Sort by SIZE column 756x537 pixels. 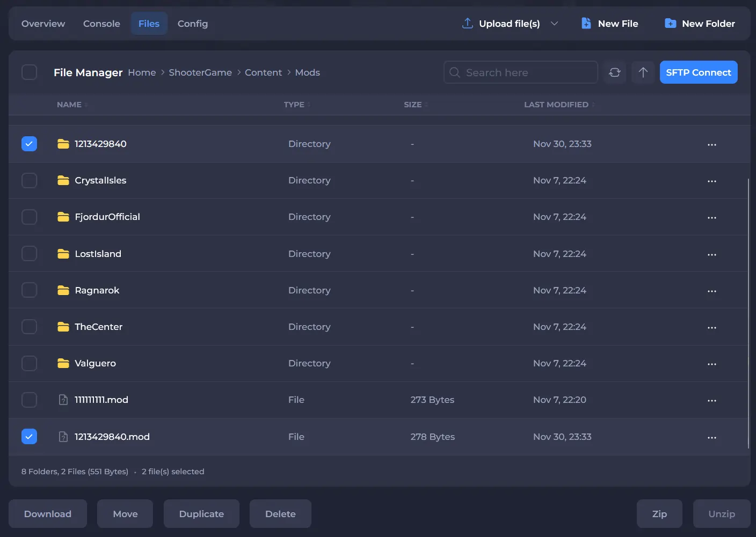416,105
